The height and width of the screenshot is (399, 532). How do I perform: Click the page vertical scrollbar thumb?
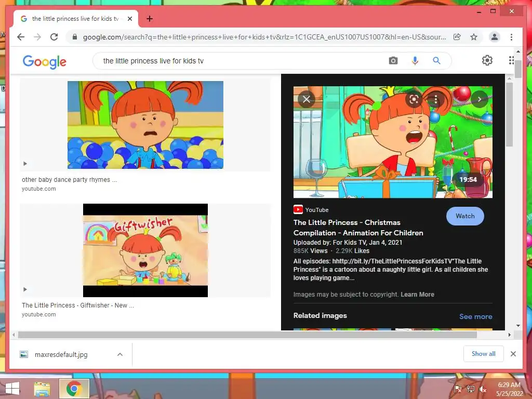tap(518, 70)
